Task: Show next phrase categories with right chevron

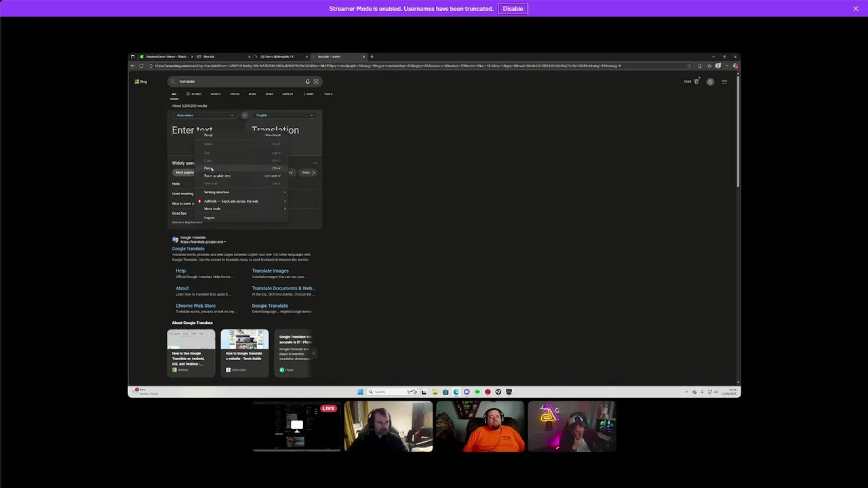Action: [x=313, y=172]
